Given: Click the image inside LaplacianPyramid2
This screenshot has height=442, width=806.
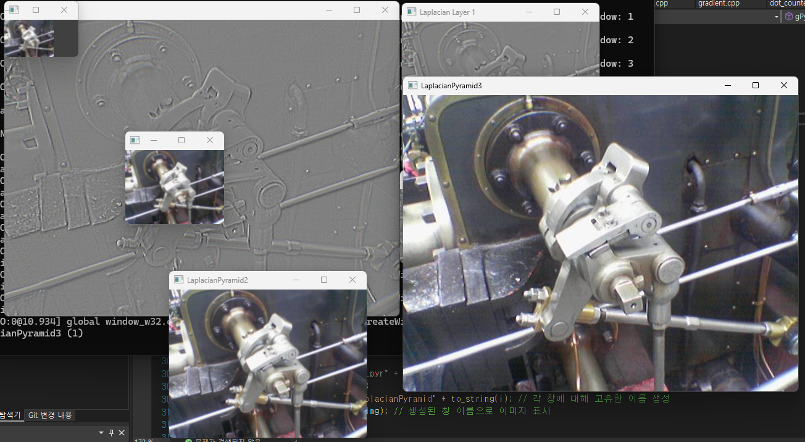Looking at the screenshot, I should point(268,363).
